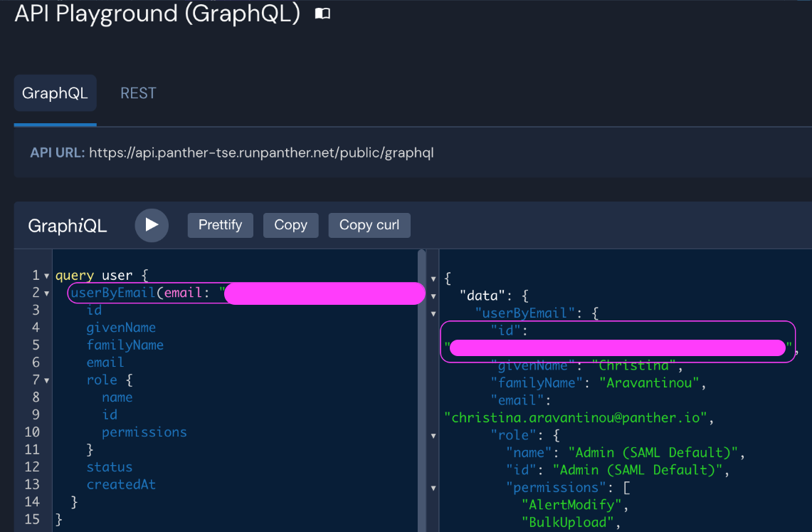Collapse the 'query user' block on line 1
The height and width of the screenshot is (532, 812).
46,276
